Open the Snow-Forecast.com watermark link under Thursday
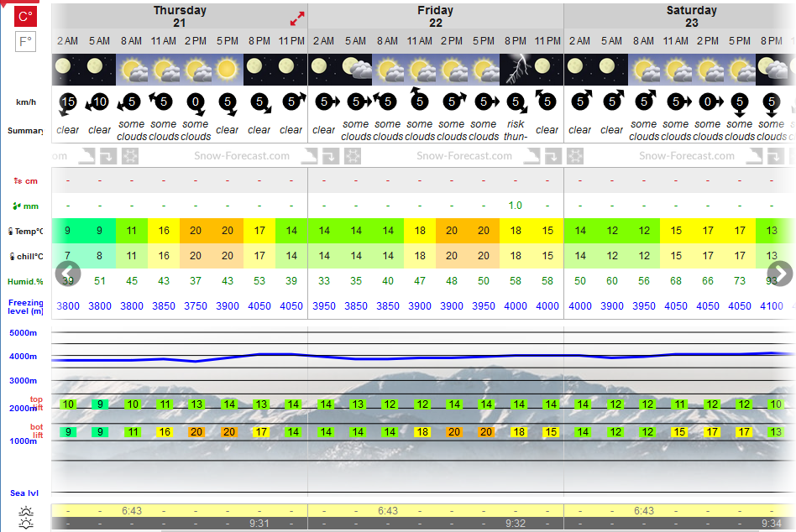This screenshot has width=796, height=532. [x=242, y=156]
